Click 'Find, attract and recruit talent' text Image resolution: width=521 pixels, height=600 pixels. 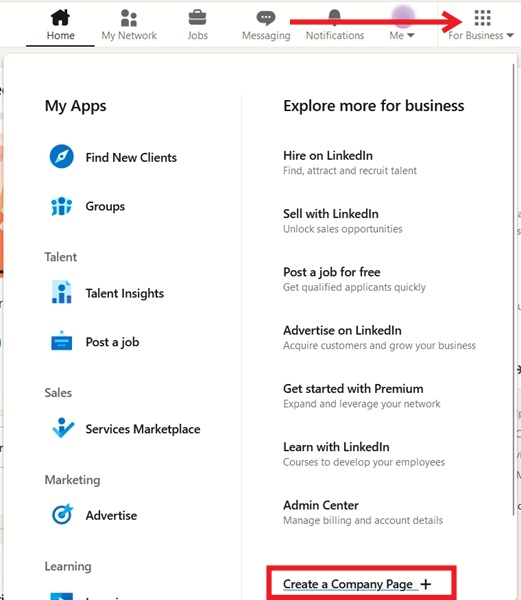(350, 171)
